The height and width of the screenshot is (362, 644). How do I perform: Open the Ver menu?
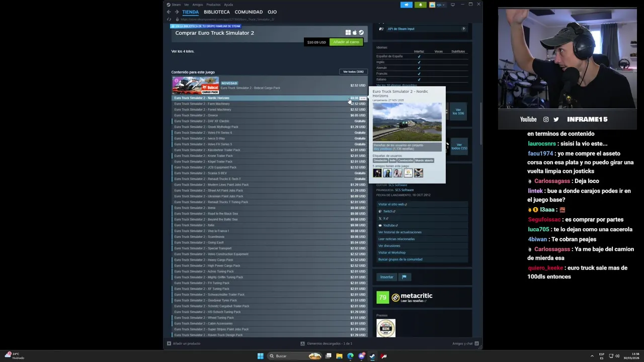point(187,5)
